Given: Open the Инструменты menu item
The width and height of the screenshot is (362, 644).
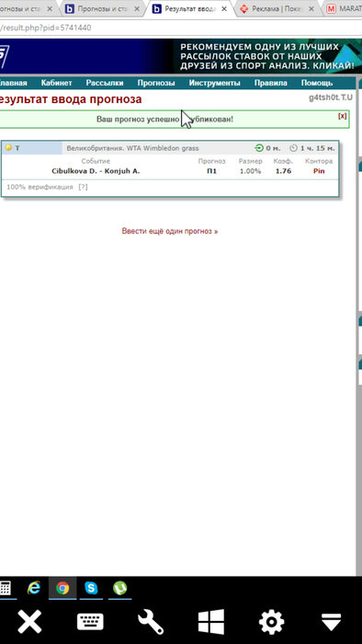Looking at the screenshot, I should tap(214, 83).
